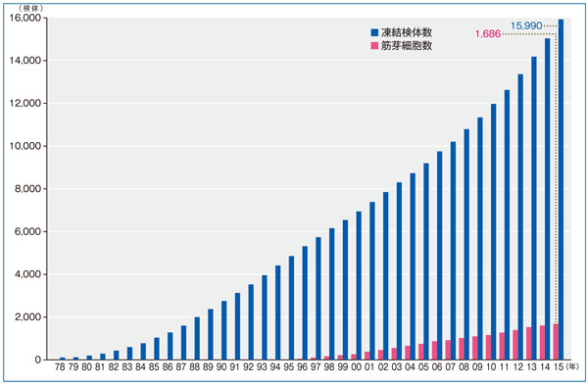The image size is (588, 385).
Task: Click the 8,000 y-axis label
Action: pyautogui.click(x=28, y=188)
